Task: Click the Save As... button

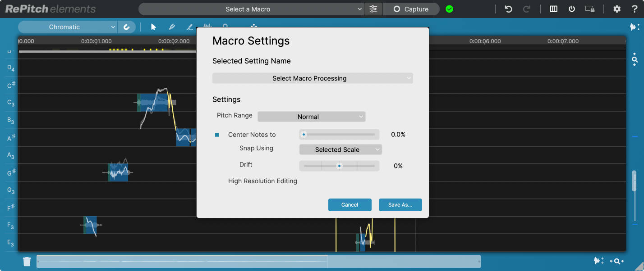Action: pyautogui.click(x=400, y=205)
